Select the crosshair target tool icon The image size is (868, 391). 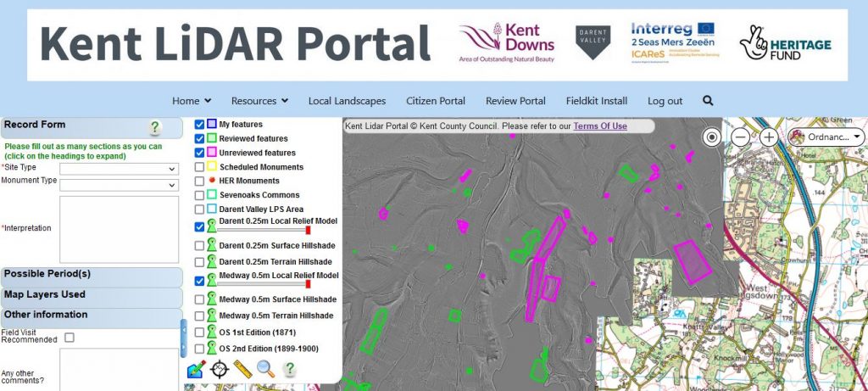pos(220,369)
